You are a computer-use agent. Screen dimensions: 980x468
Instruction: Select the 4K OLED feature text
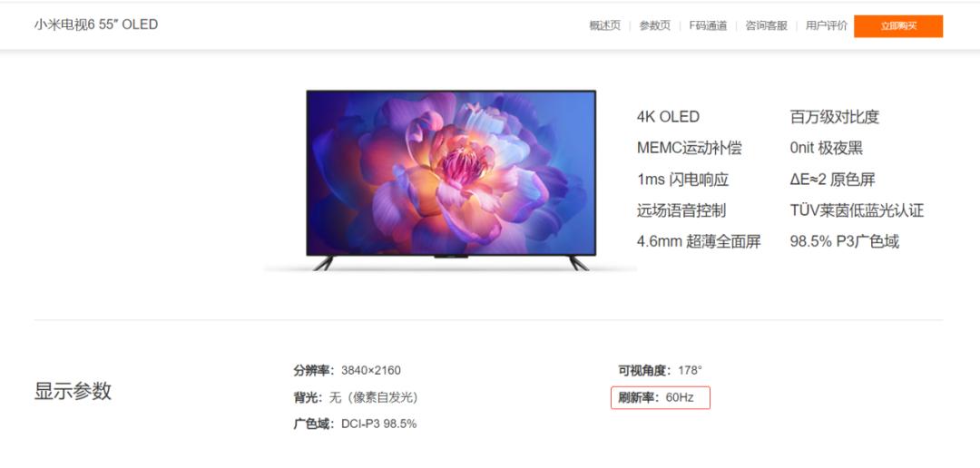[668, 117]
